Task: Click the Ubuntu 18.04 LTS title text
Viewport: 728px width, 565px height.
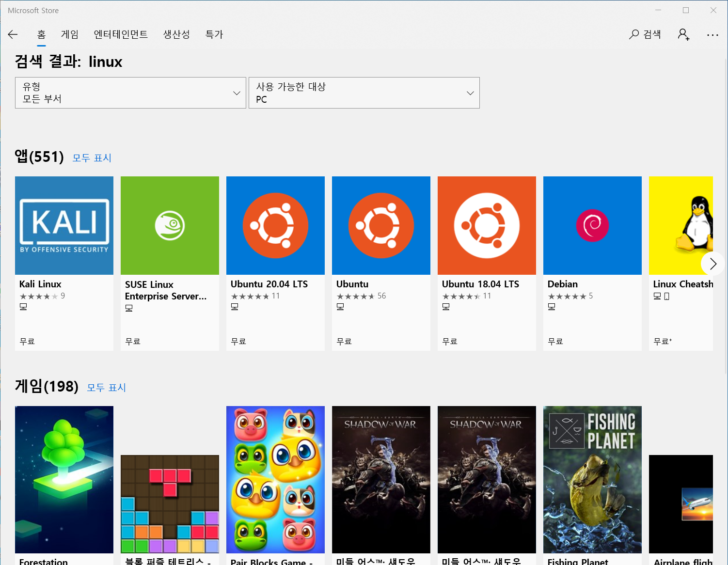Action: click(480, 284)
